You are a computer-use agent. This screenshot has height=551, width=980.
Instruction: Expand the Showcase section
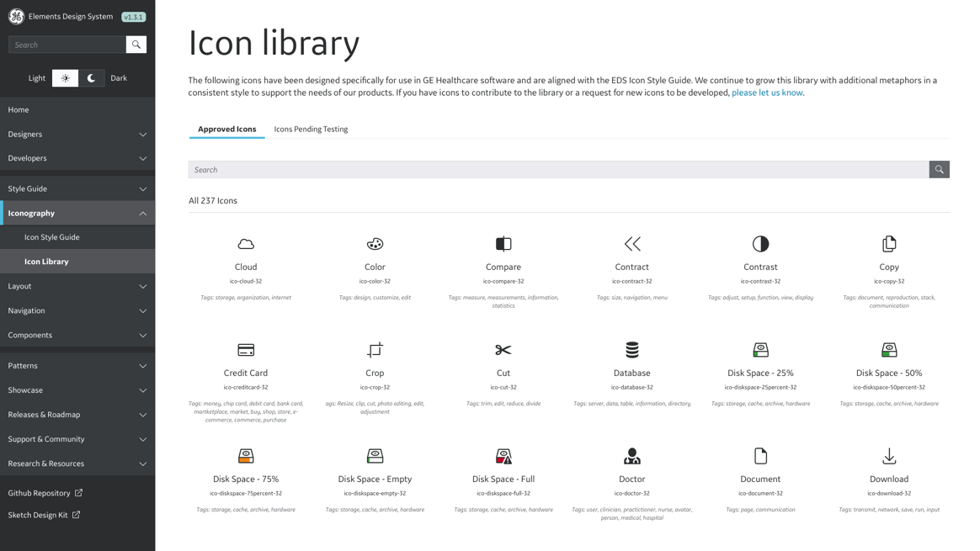[77, 389]
